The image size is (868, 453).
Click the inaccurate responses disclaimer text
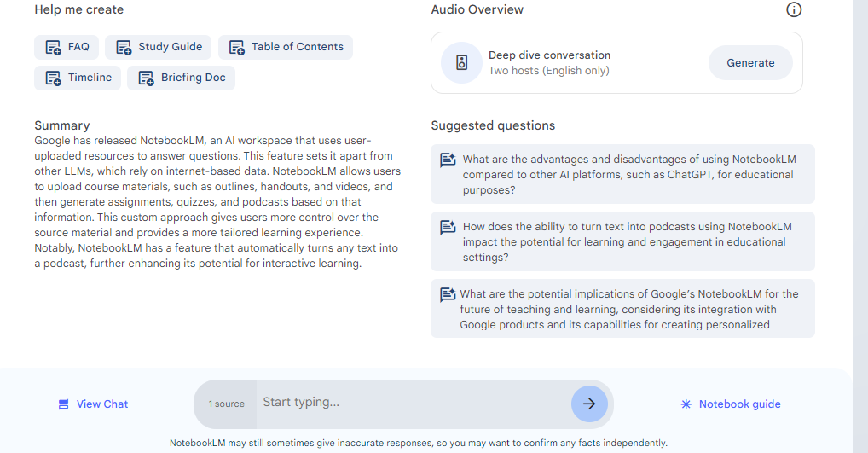tap(419, 443)
